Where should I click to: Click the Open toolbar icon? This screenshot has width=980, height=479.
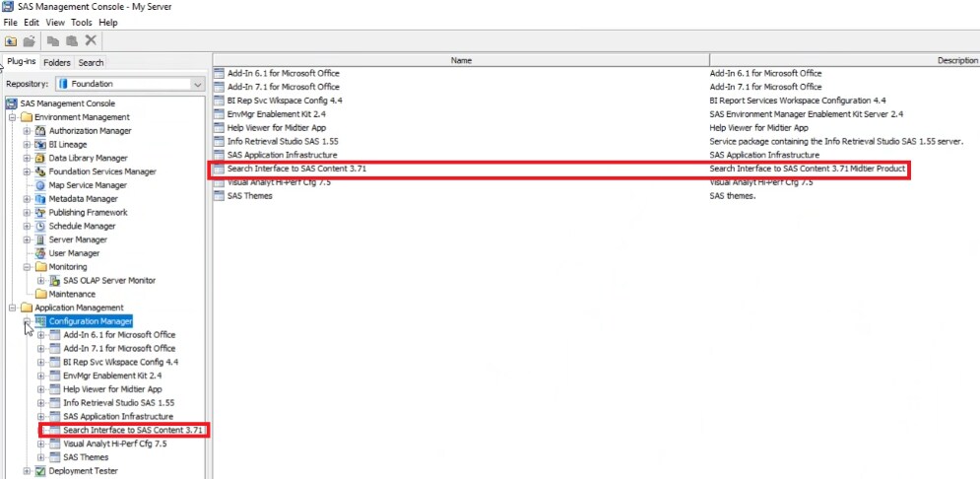coord(29,41)
